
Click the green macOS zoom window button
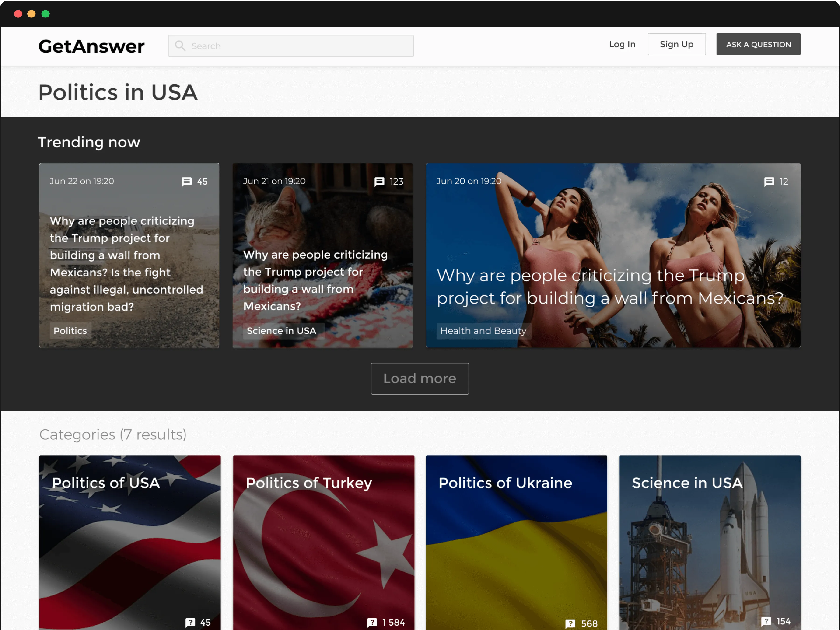coord(45,14)
